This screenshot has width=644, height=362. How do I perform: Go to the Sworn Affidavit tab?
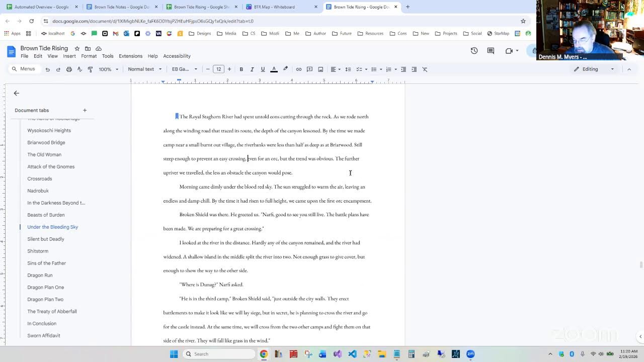point(44,335)
